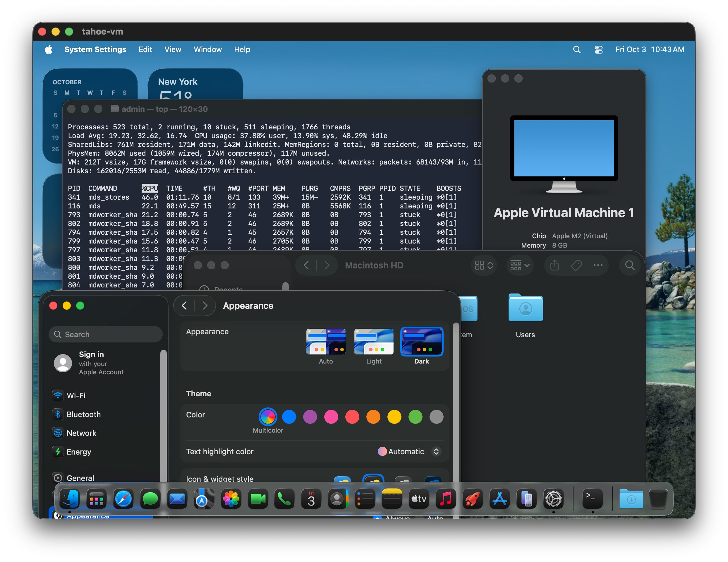
Task: Open Terminal from the Dock
Action: pyautogui.click(x=592, y=499)
